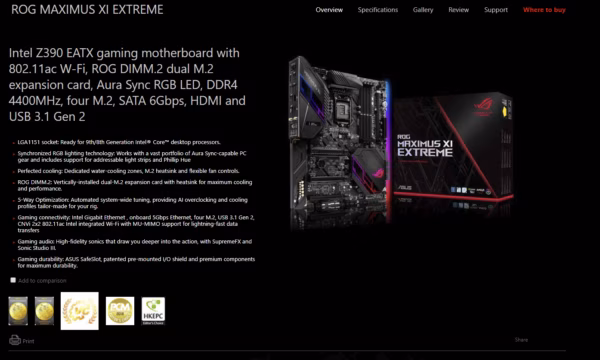The height and width of the screenshot is (360, 600).
Task: Open the Specifications tab
Action: [x=378, y=10]
